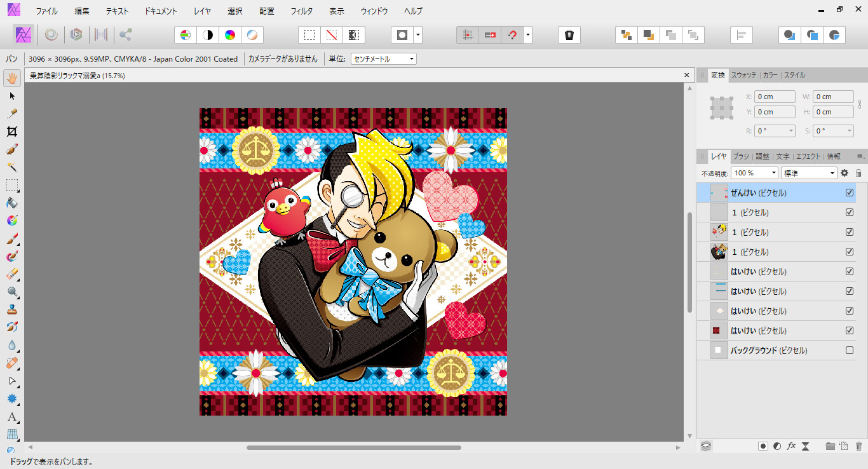Screen dimensions: 868x469
Task: Click the canvas vertical scrollbar
Action: click(689, 262)
